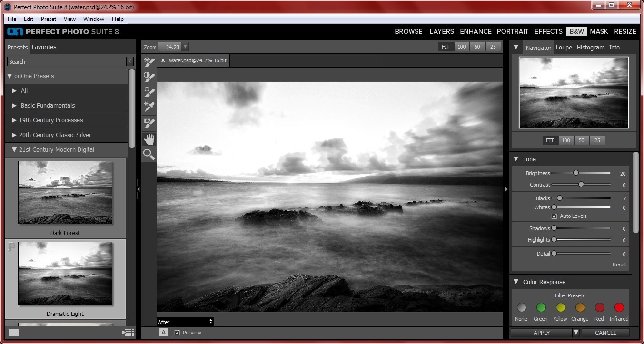Image resolution: width=644 pixels, height=344 pixels.
Task: Select the topmost brush tool in the toolbar
Action: pyautogui.click(x=149, y=61)
